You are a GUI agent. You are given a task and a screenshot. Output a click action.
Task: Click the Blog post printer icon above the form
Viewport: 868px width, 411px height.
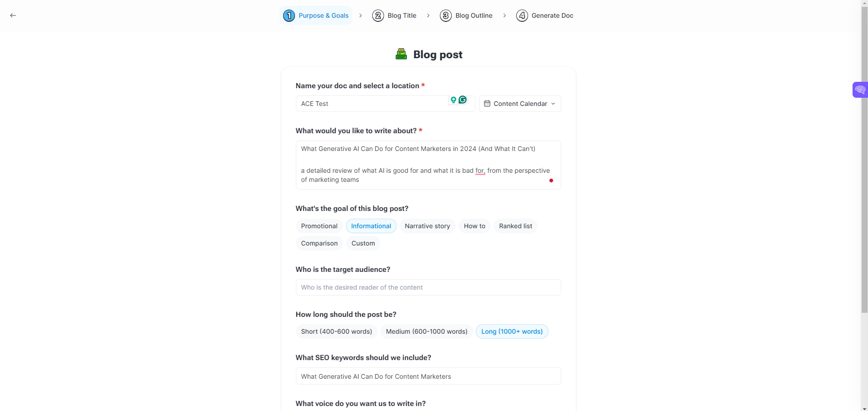(402, 54)
